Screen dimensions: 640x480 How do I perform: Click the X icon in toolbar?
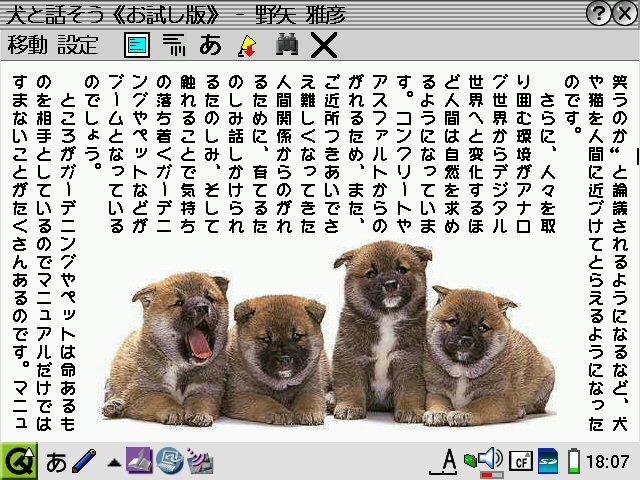(x=323, y=44)
